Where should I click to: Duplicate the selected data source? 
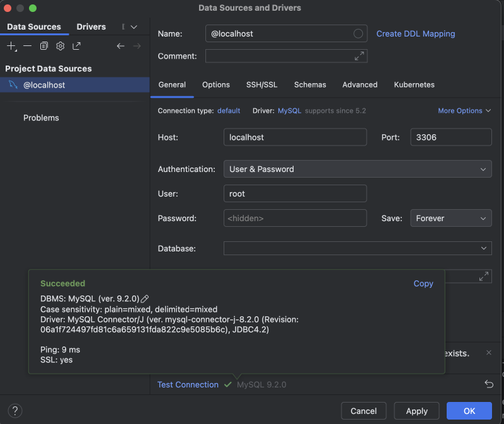43,46
